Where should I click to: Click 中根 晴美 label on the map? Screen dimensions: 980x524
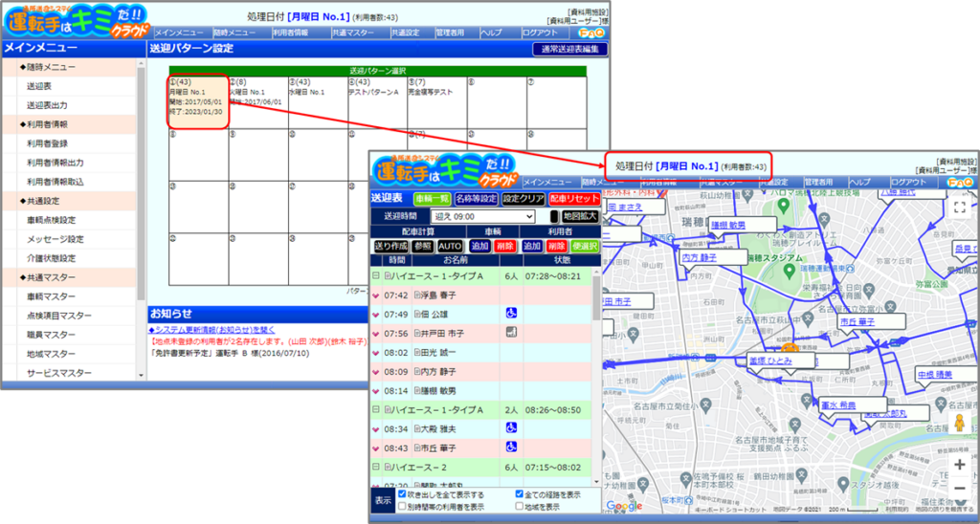point(935,374)
